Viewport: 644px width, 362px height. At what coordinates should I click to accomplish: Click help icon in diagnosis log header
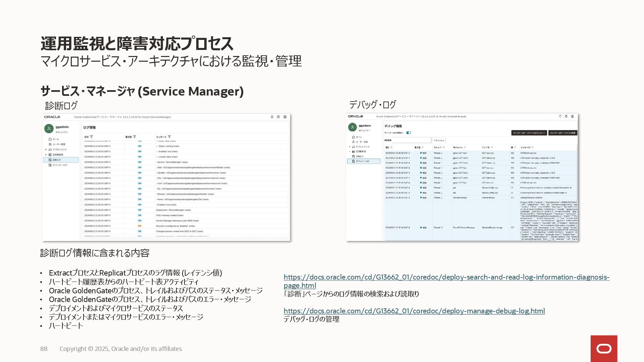click(278, 117)
